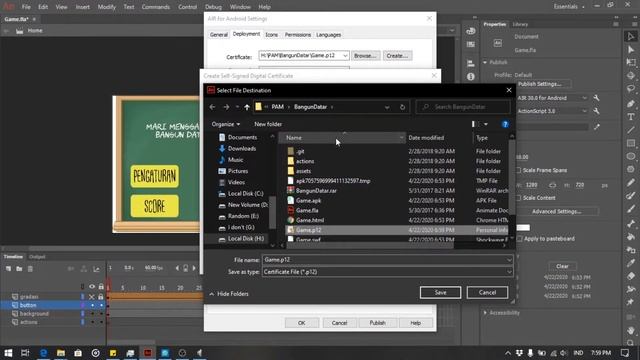Open the Modify menu
640x360 pixels.
[107, 7]
